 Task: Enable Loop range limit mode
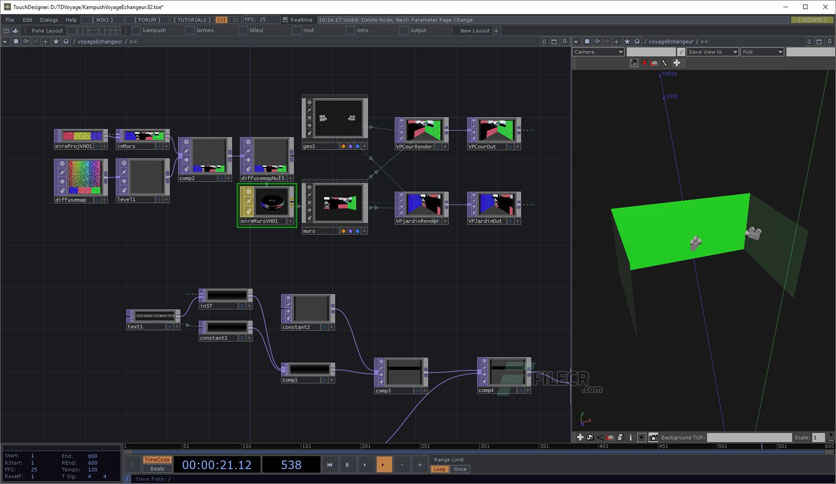point(439,469)
